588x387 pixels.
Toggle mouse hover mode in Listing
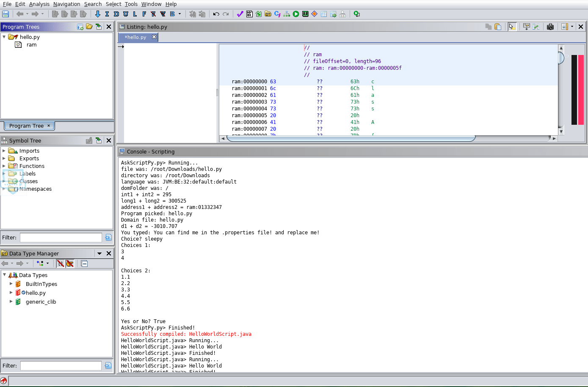[x=511, y=27]
